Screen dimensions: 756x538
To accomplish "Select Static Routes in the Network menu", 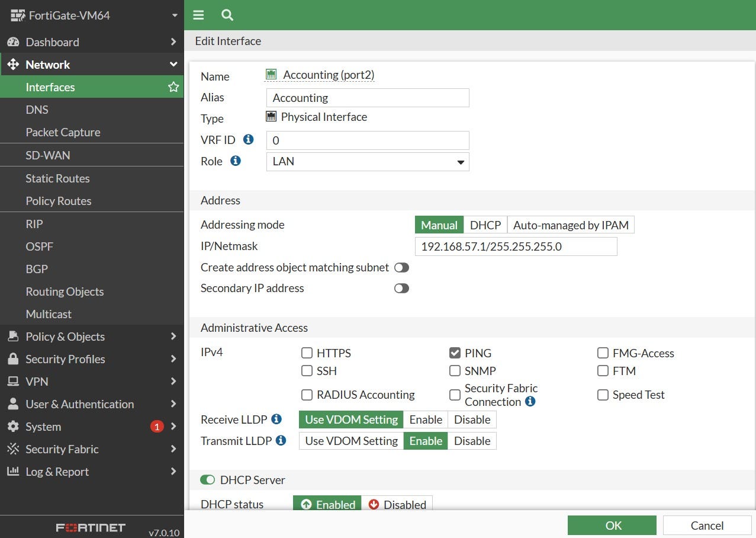I will pyautogui.click(x=57, y=178).
